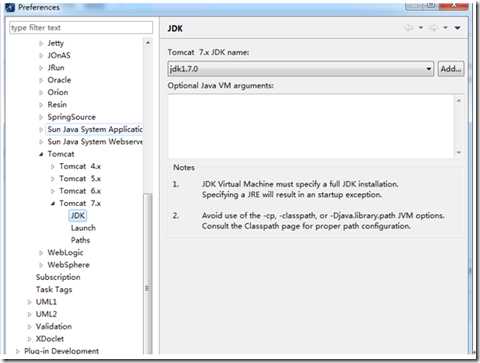Click the Add... button
This screenshot has height=363, width=480.
point(451,69)
